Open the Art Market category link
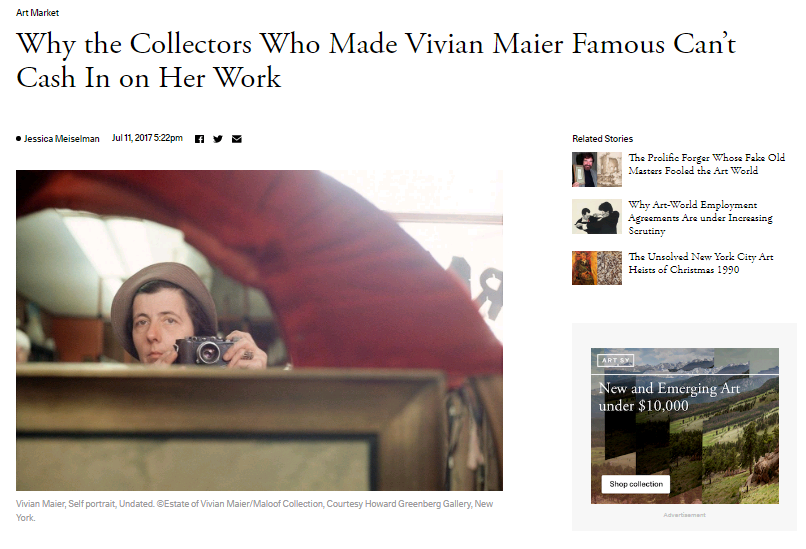This screenshot has width=806, height=549. [x=36, y=13]
